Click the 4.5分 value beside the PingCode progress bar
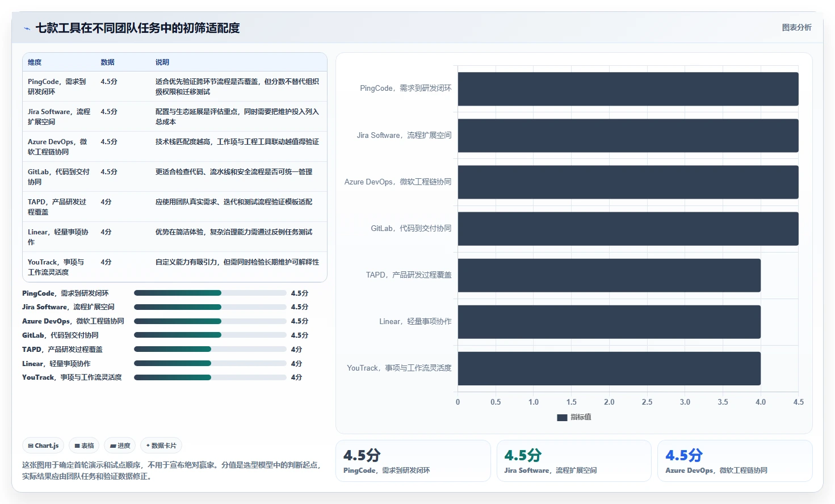 point(299,293)
